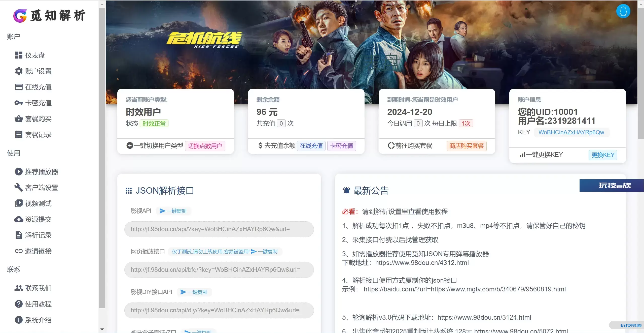Copy 影视DIY接口API via 一键复制

tap(194, 292)
